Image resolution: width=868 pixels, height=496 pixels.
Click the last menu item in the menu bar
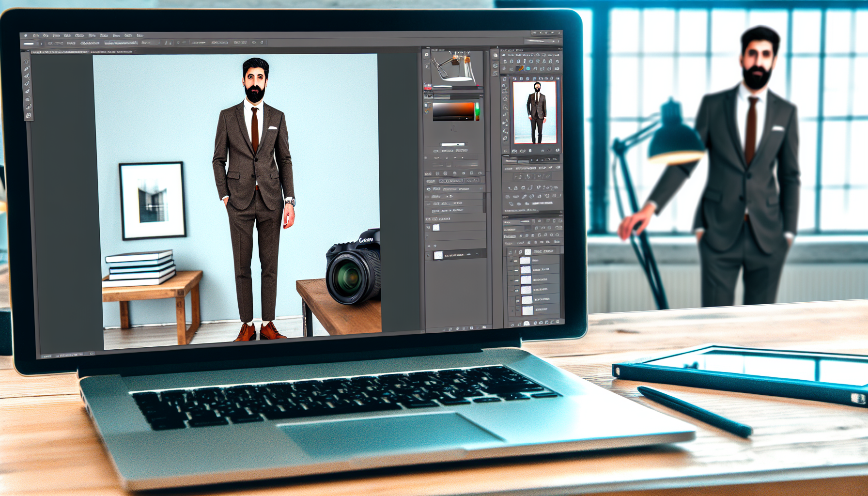(x=140, y=35)
